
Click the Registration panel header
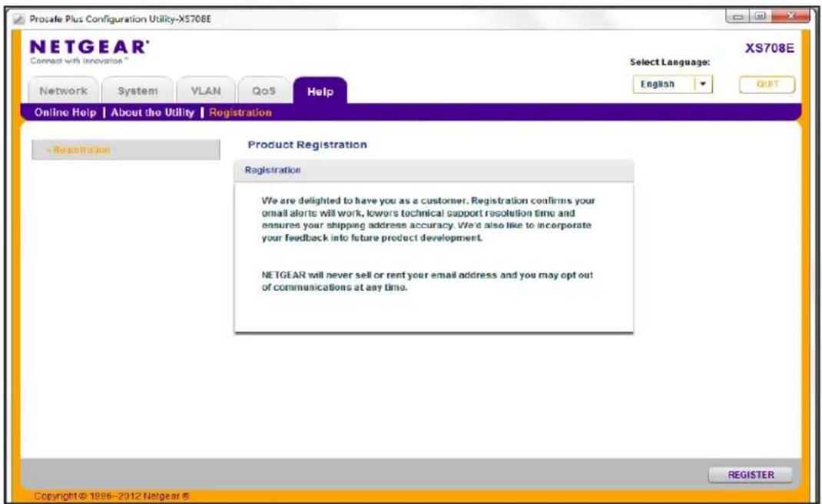coord(433,171)
